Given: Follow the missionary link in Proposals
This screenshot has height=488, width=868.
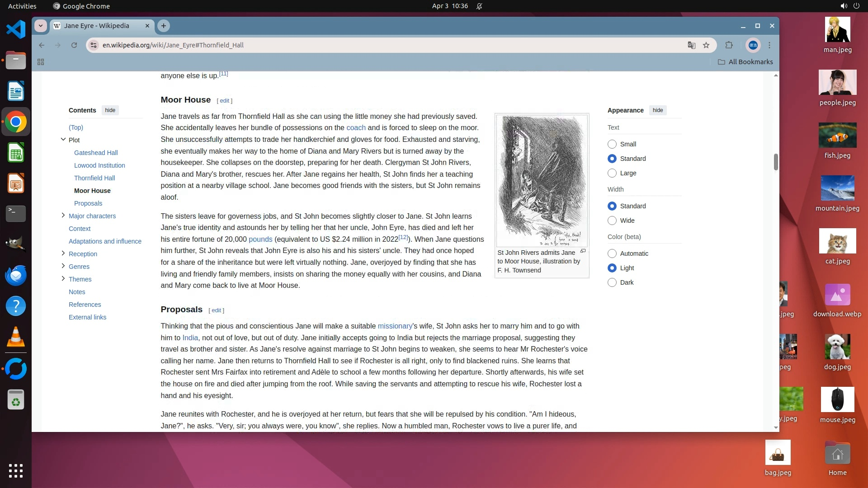Looking at the screenshot, I should [x=395, y=326].
